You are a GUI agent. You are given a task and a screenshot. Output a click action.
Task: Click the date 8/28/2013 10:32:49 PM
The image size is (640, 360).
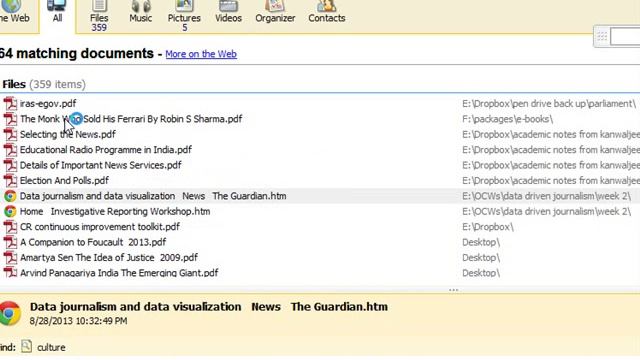click(x=78, y=321)
